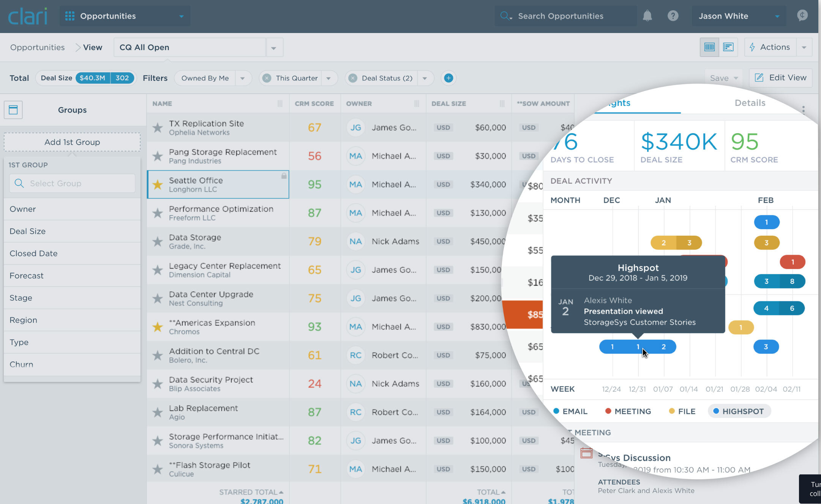Star the TX Replication Site opportunity
821x504 pixels.
[157, 128]
